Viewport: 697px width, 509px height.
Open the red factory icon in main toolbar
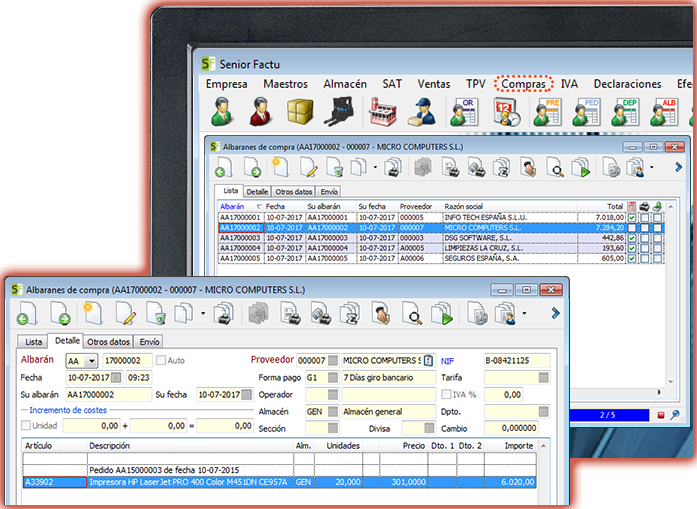[x=382, y=112]
